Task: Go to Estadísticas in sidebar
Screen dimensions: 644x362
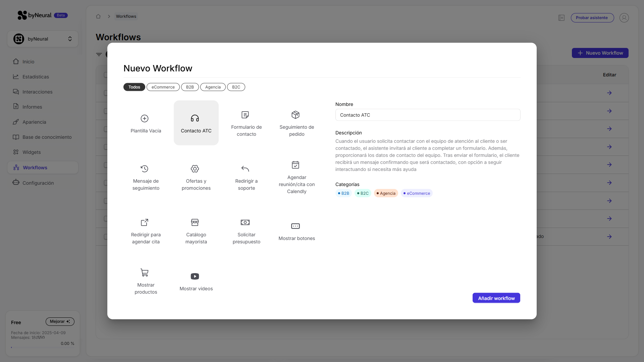Action: pyautogui.click(x=36, y=77)
